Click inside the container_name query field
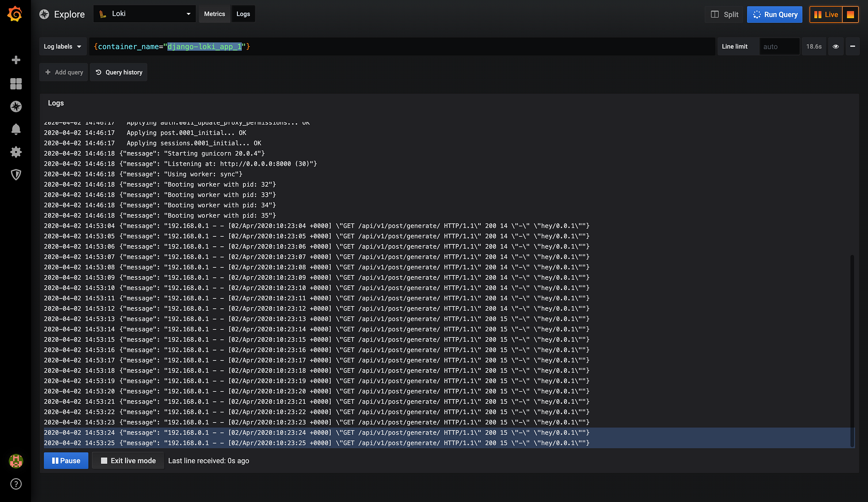The height and width of the screenshot is (502, 868). 304,46
